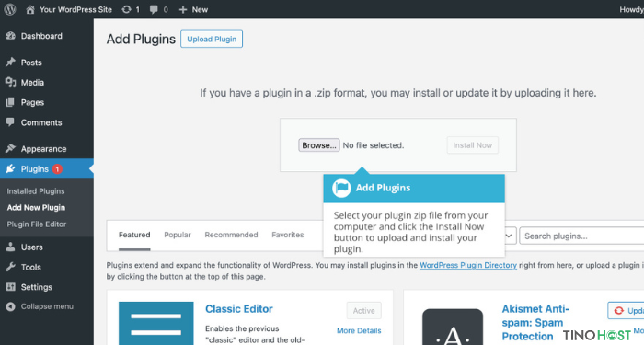Open Installed Plugins submenu item
This screenshot has height=345, width=644.
click(36, 191)
